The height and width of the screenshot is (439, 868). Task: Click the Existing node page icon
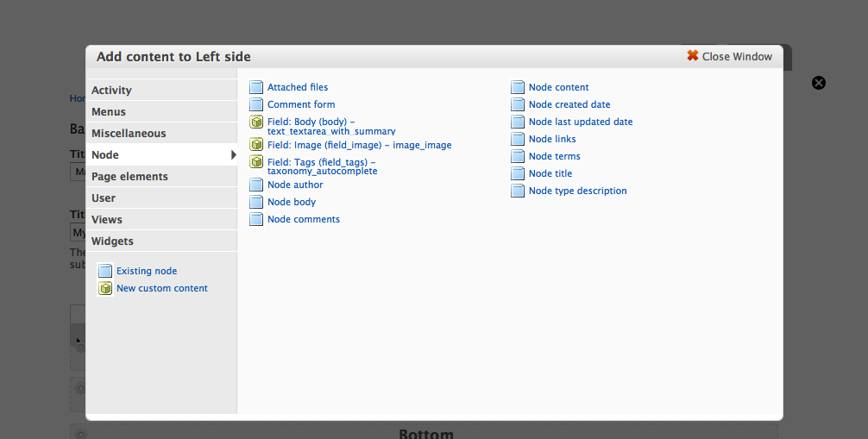click(105, 271)
